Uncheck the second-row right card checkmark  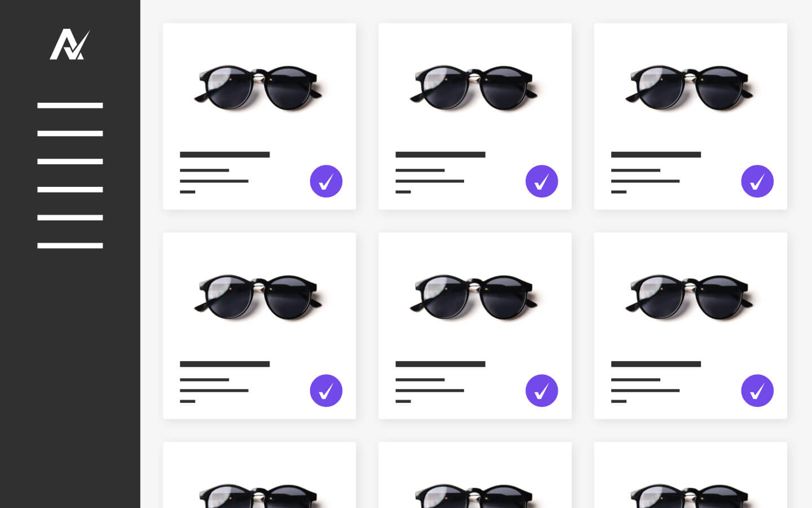click(x=757, y=391)
